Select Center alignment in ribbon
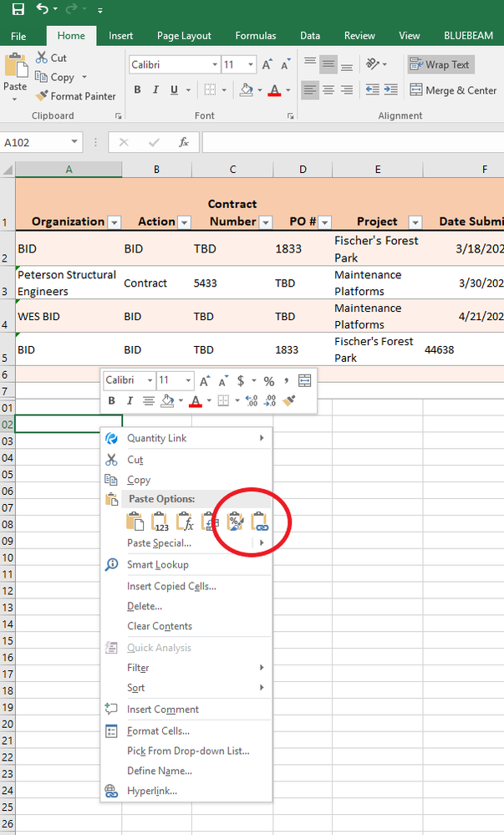 (x=328, y=90)
